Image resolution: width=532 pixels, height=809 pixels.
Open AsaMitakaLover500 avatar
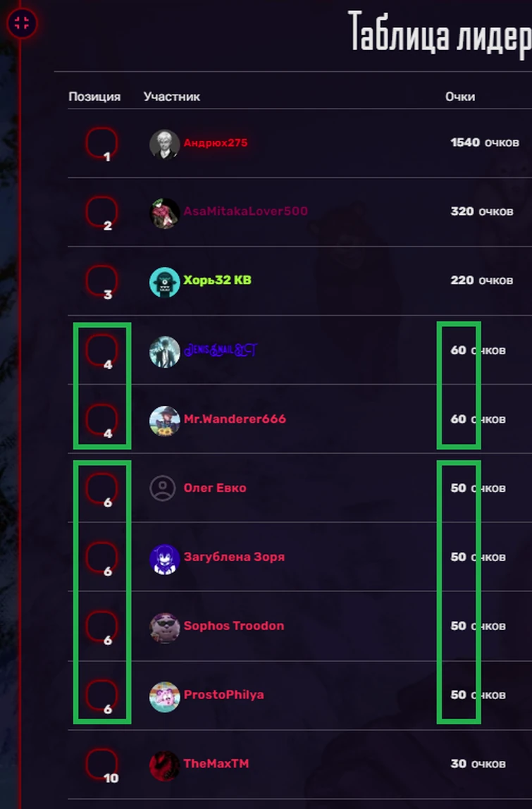coord(165,213)
